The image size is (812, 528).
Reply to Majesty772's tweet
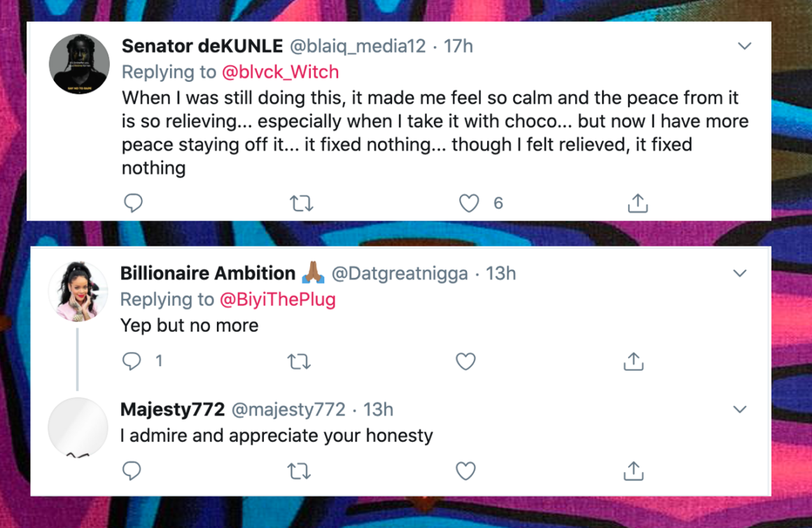(132, 471)
